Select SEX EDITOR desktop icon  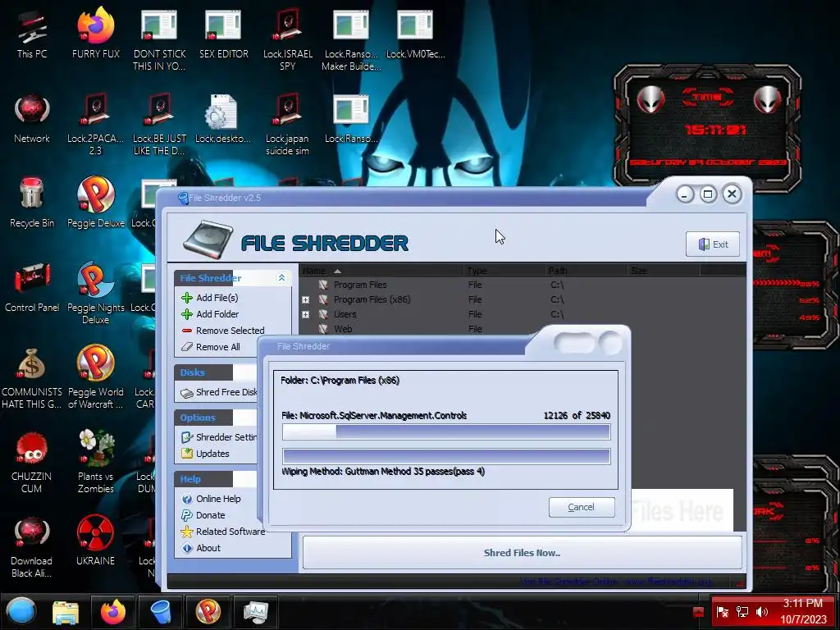pyautogui.click(x=223, y=34)
